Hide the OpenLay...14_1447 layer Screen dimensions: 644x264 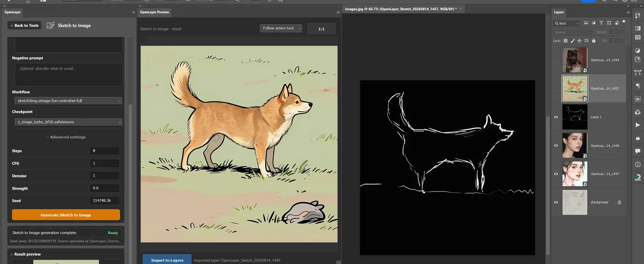tap(556, 174)
